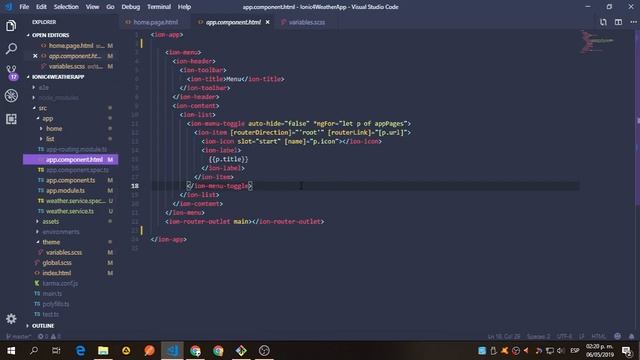
Task: Open first Chrome icon on taskbar
Action: pyautogui.click(x=196, y=351)
